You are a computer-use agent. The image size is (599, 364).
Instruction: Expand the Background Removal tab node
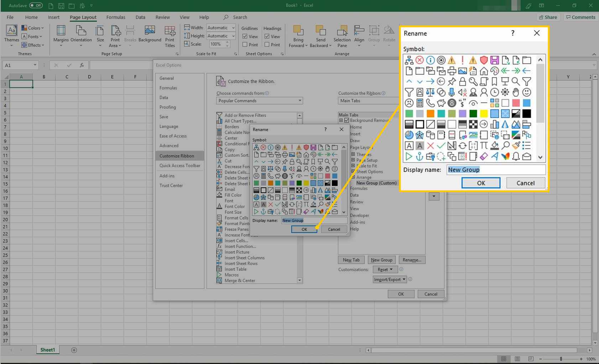pyautogui.click(x=341, y=120)
